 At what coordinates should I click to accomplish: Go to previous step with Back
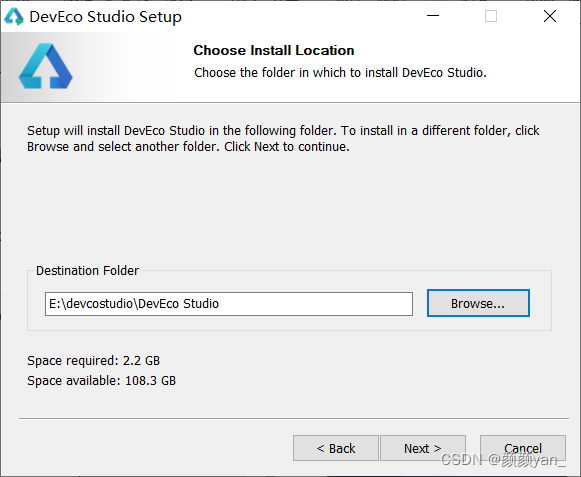coord(336,448)
